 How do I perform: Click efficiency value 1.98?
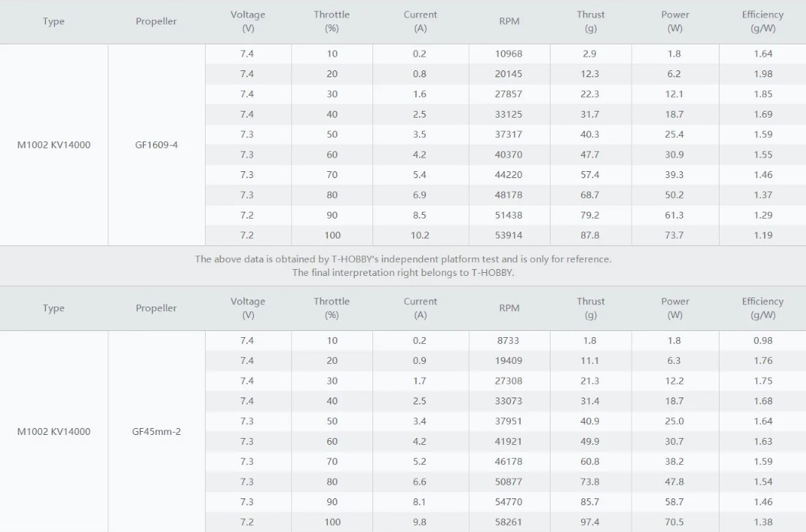[x=763, y=74]
